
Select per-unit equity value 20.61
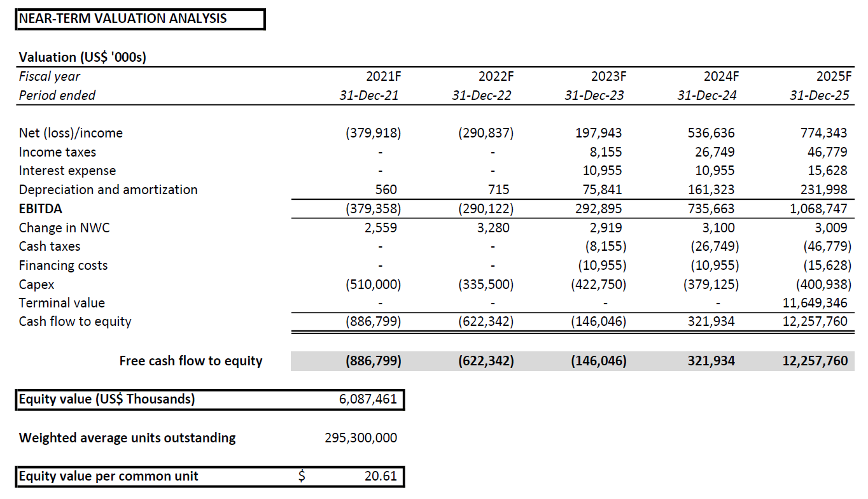click(x=381, y=476)
